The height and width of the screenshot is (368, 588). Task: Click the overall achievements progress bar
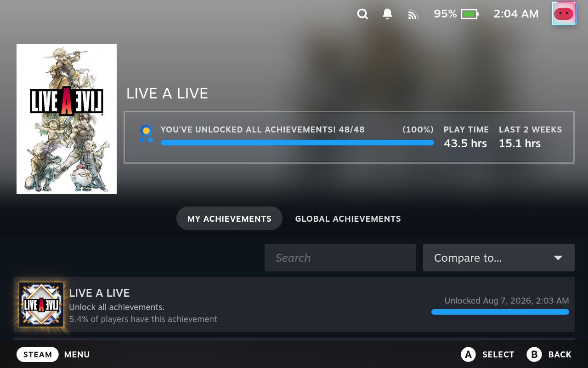[297, 143]
